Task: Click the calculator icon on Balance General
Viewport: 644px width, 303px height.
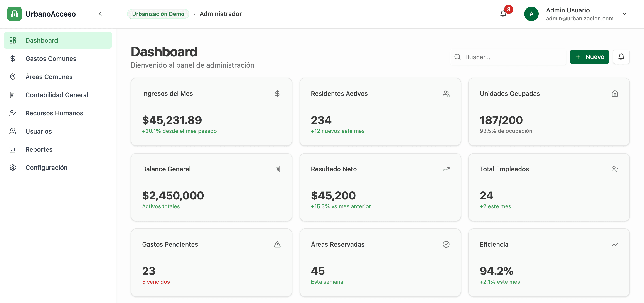Action: point(277,169)
